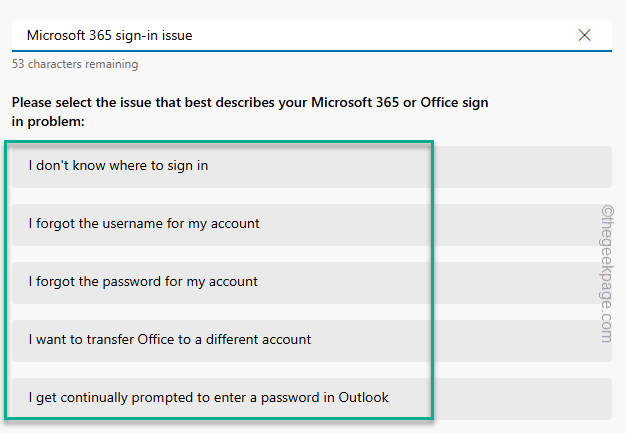
Task: Remove the query text using the clear icon
Action: 584,35
